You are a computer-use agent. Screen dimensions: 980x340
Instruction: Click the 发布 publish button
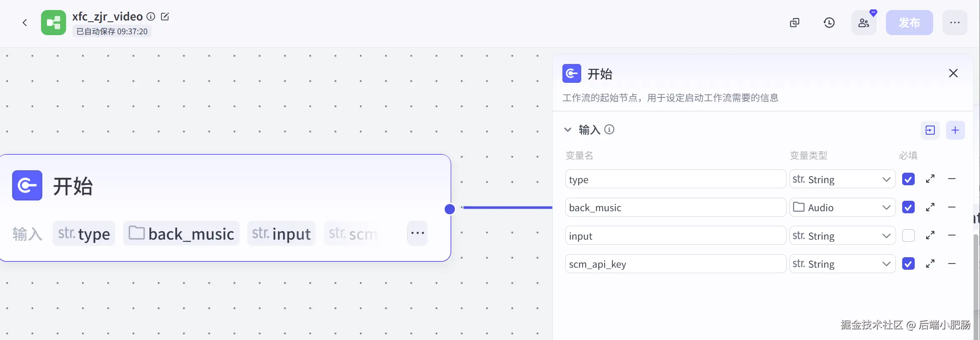pyautogui.click(x=909, y=23)
